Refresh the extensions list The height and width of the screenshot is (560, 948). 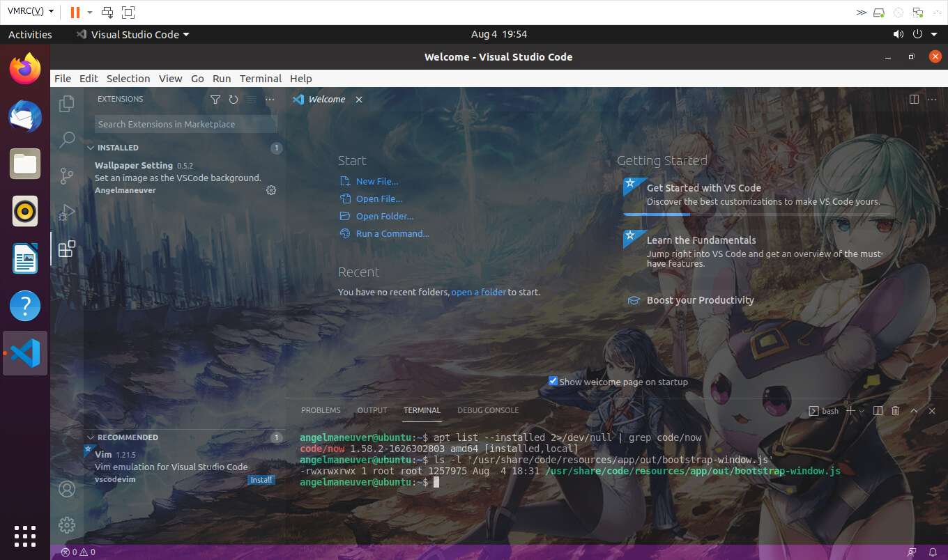point(234,100)
